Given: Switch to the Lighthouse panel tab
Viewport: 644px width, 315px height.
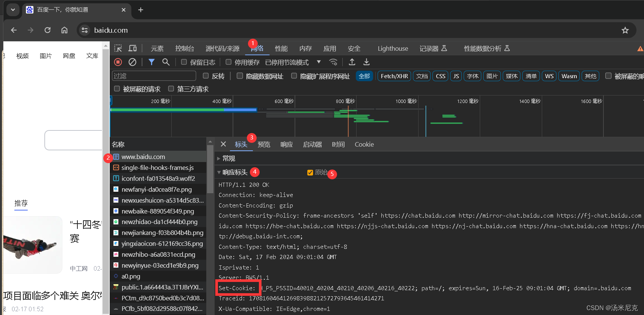Looking at the screenshot, I should click(393, 48).
